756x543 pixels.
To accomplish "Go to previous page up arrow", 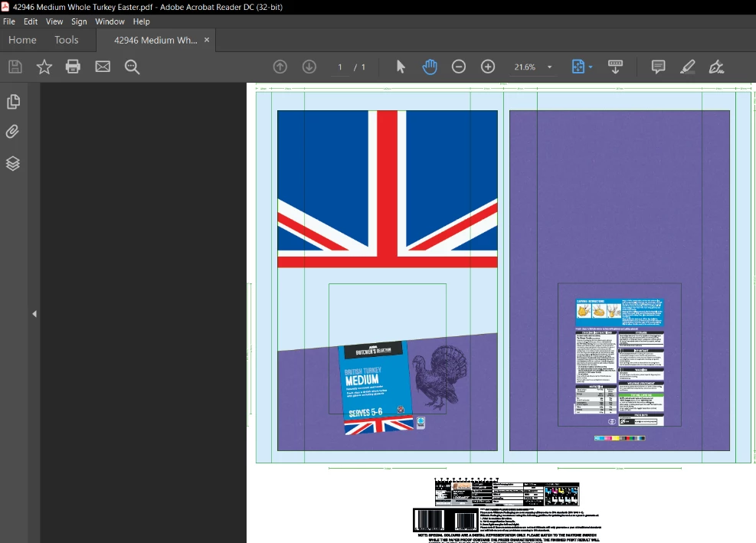I will (280, 67).
